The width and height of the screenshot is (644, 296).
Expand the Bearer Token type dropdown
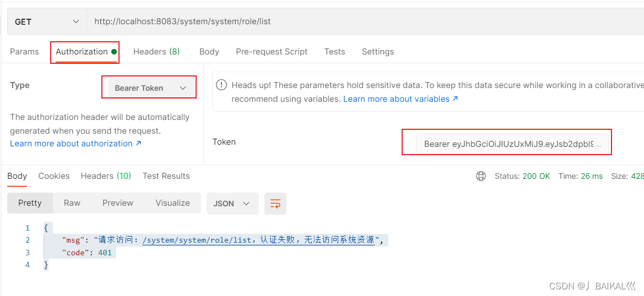(x=149, y=88)
